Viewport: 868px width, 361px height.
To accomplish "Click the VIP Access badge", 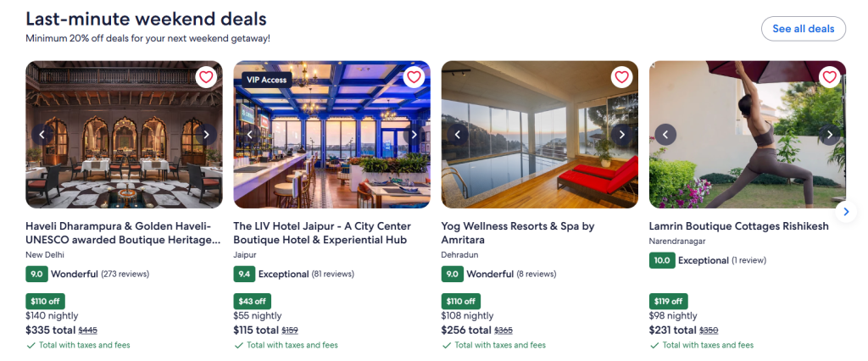I will pyautogui.click(x=265, y=80).
